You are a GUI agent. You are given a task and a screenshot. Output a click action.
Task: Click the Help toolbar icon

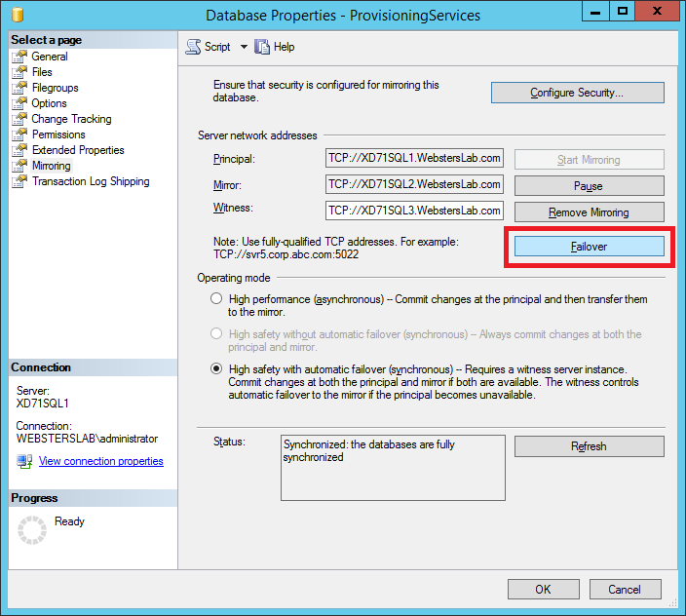pyautogui.click(x=262, y=47)
